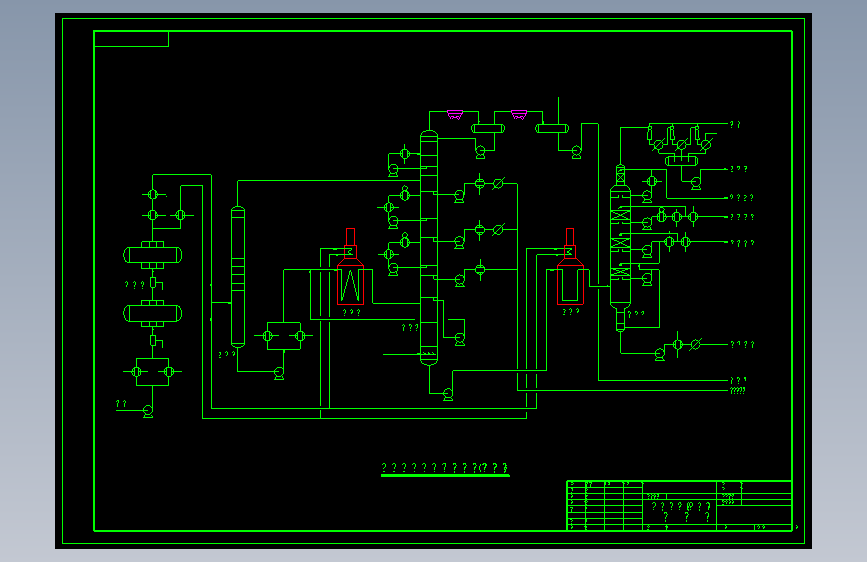Screen dimensions: 867x562
Task: Click the upper horizontal vessel at far left
Action: pyautogui.click(x=153, y=255)
